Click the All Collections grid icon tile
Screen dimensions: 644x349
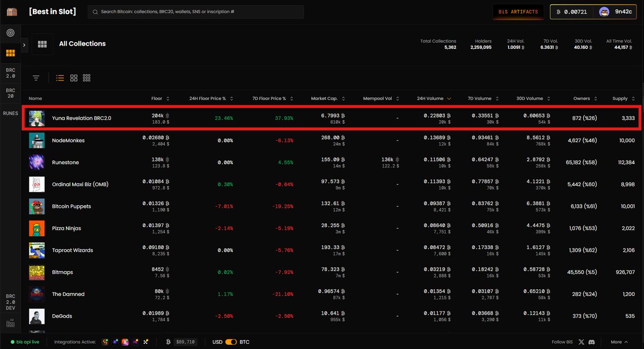(x=42, y=44)
